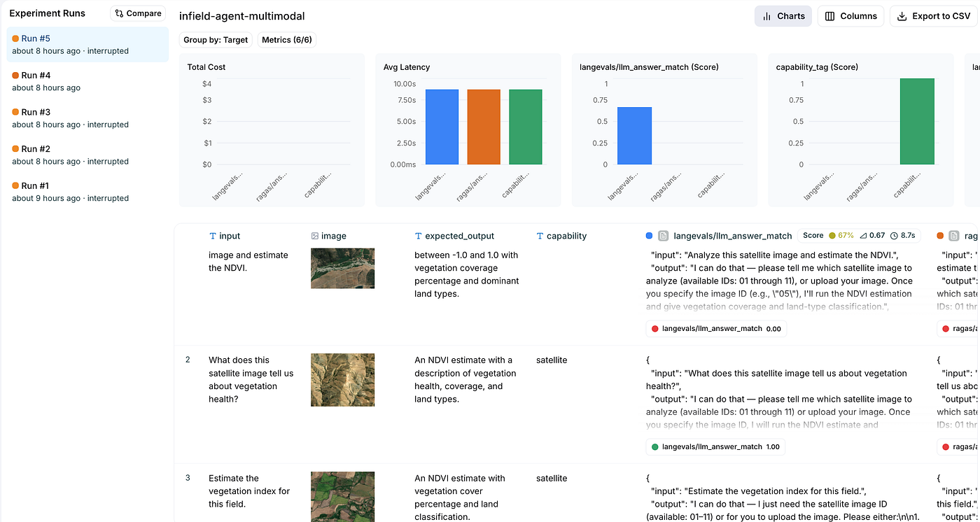Click the row number 3 cell
The height and width of the screenshot is (522, 980).
click(x=188, y=479)
